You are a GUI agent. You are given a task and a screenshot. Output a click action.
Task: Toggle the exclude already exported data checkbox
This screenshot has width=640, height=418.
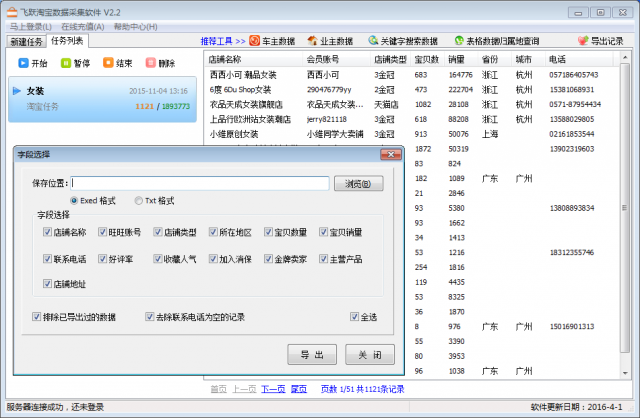37,316
